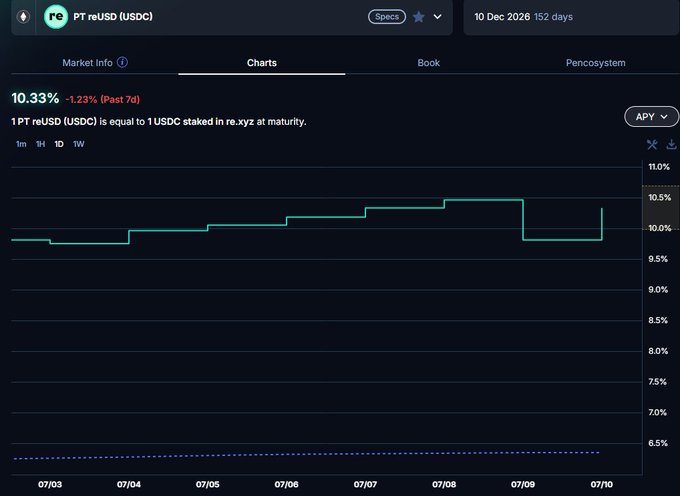
Task: Click the 152 days label
Action: click(553, 17)
